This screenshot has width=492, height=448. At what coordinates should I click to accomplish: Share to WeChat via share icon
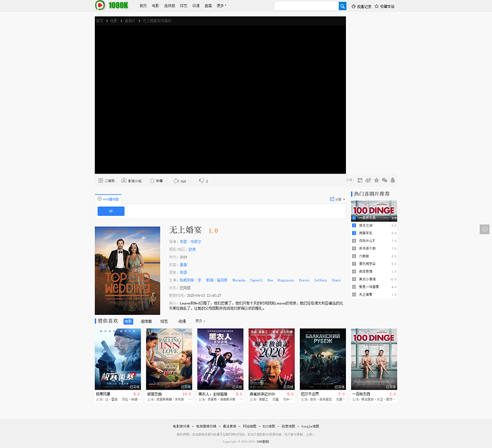(384, 180)
